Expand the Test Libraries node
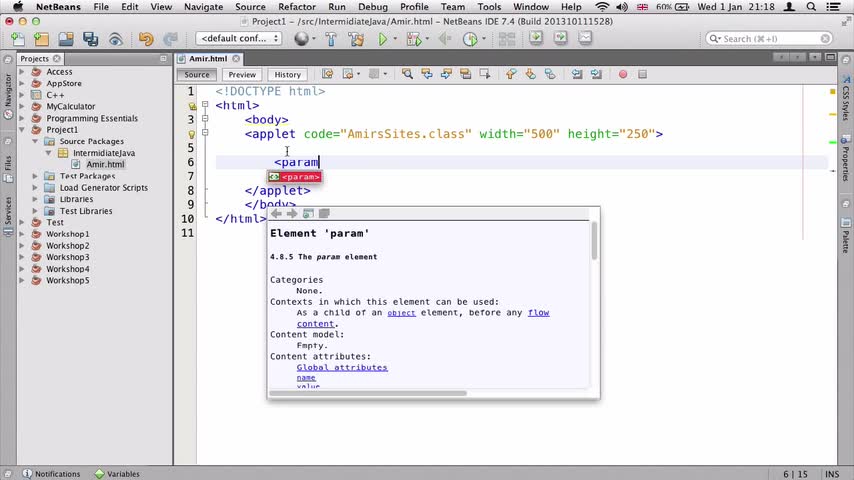 tap(35, 211)
